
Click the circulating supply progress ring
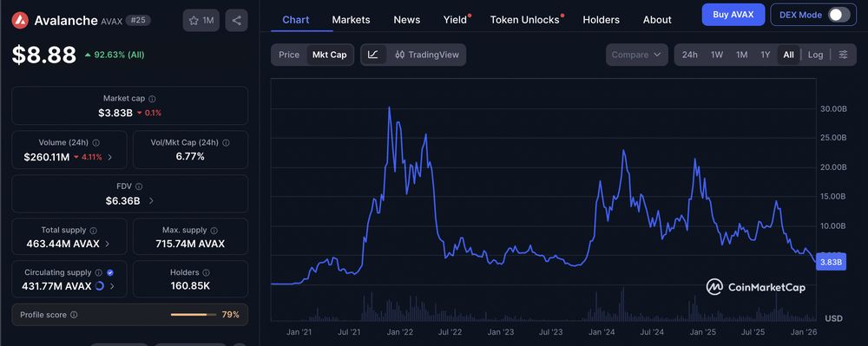coord(100,286)
